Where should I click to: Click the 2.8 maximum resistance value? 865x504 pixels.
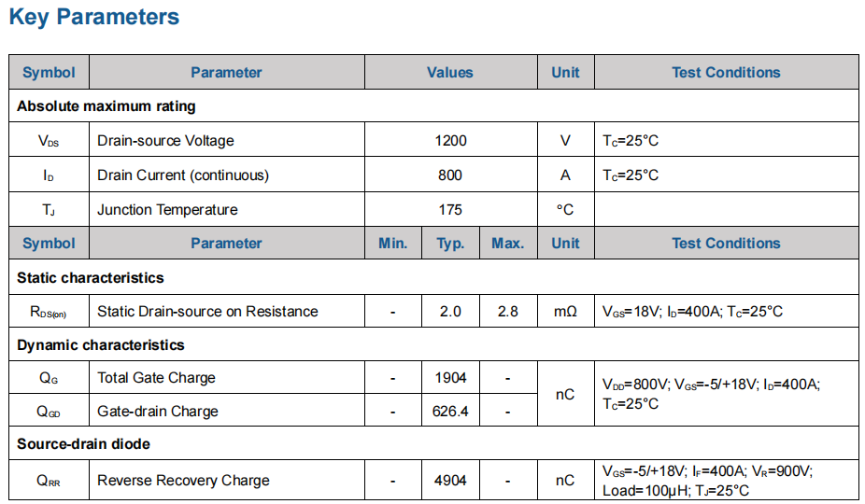point(507,312)
